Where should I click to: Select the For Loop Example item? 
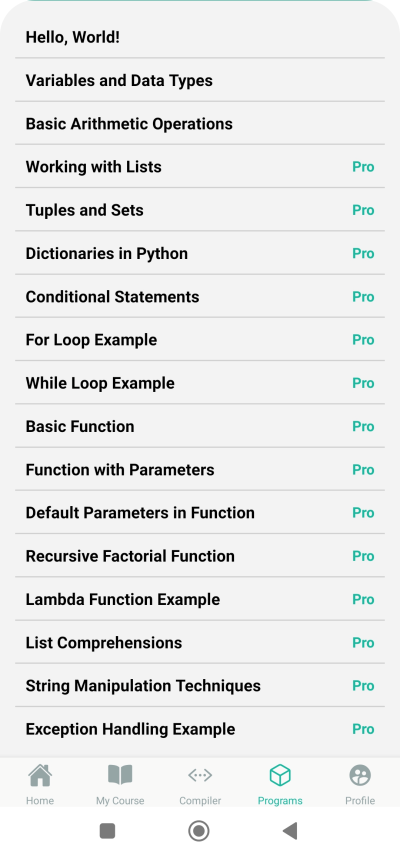tap(200, 339)
